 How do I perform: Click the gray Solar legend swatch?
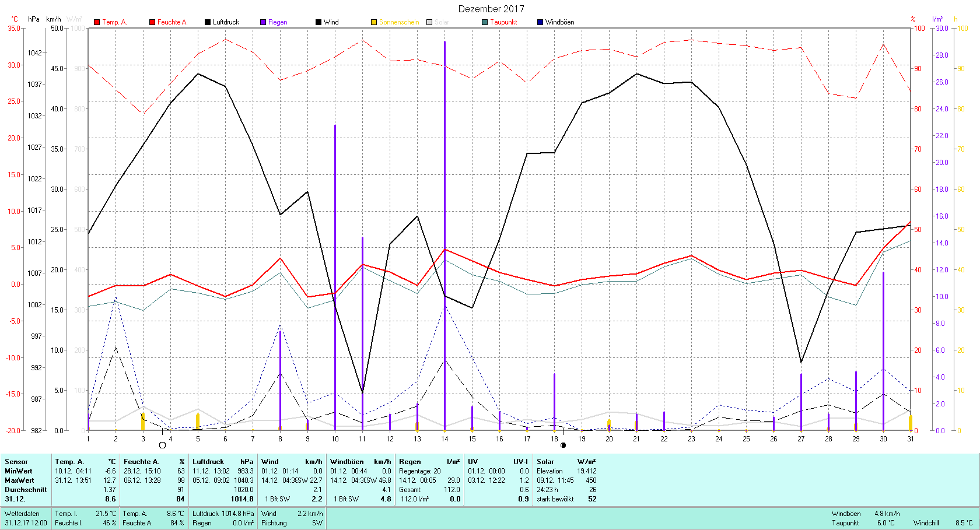(429, 22)
